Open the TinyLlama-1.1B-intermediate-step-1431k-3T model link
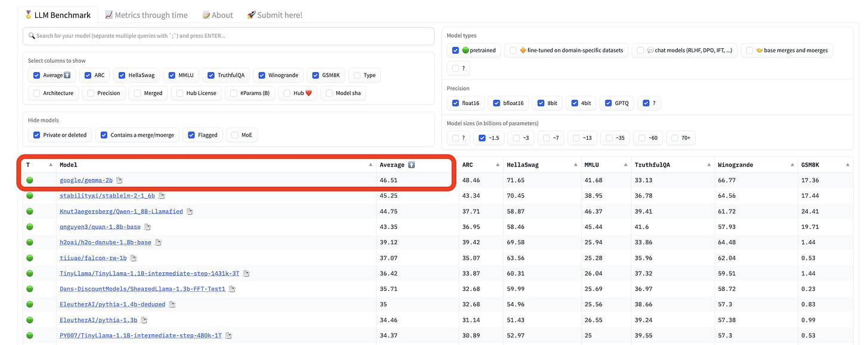868x345 pixels. [x=149, y=273]
